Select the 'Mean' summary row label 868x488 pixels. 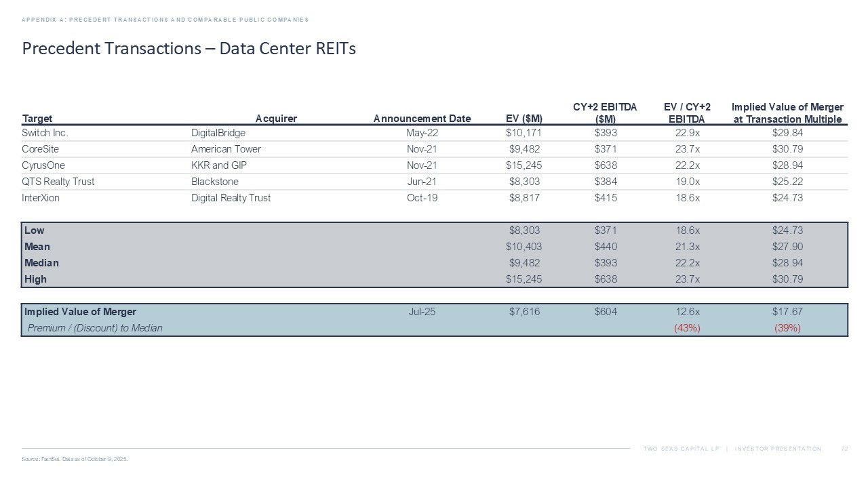pyautogui.click(x=37, y=247)
